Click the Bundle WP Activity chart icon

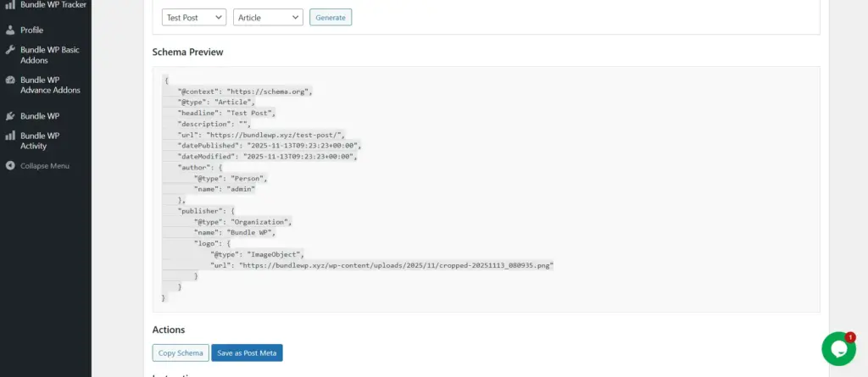coord(10,136)
